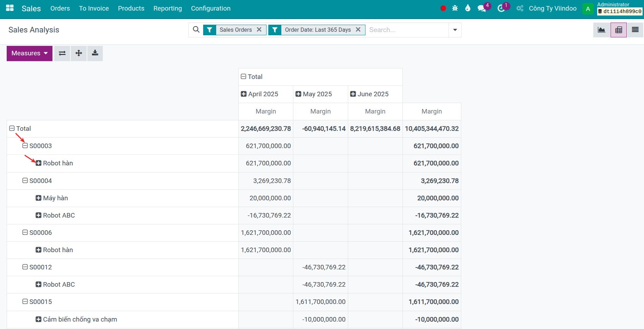644x329 pixels.
Task: Collapse the S00003 row
Action: 25,146
